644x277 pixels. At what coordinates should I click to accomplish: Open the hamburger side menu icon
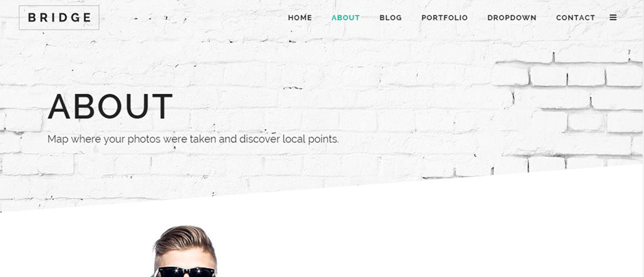[613, 18]
